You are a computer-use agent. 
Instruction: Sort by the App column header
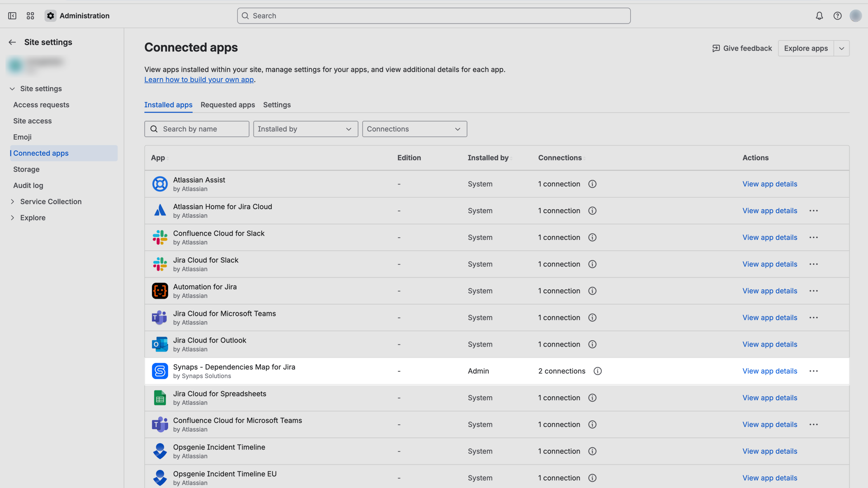pyautogui.click(x=159, y=158)
